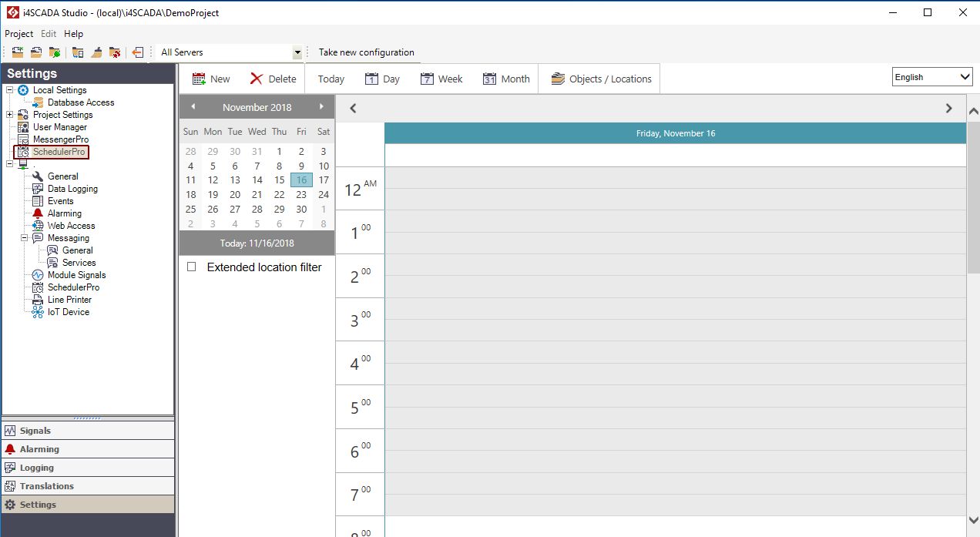Open Objects / Locations
This screenshot has width=980, height=537.
pyautogui.click(x=601, y=79)
